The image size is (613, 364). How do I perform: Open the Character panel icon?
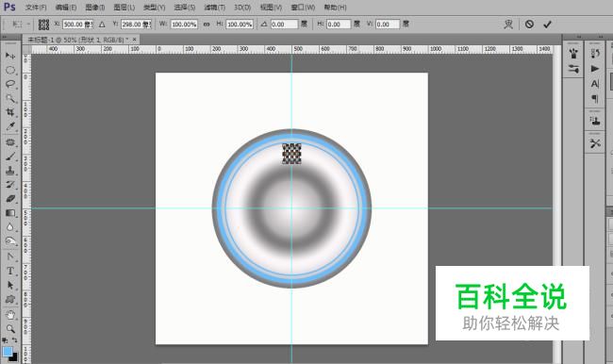point(595,84)
